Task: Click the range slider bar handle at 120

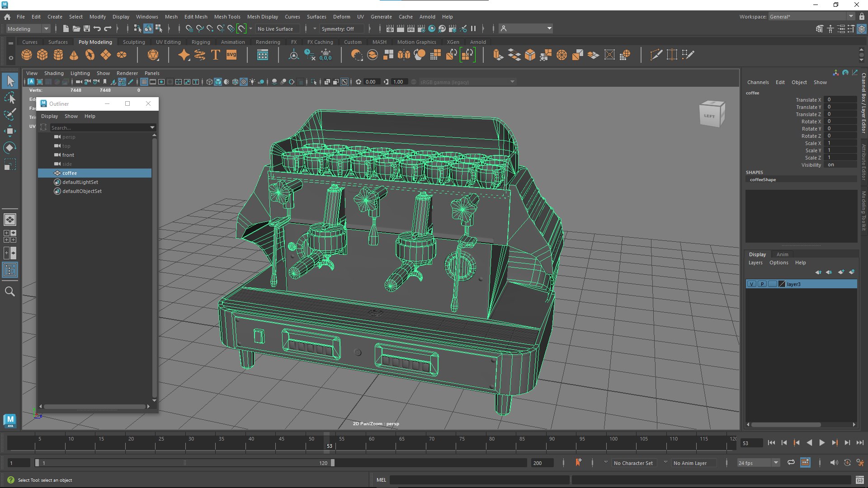Action: tap(333, 463)
